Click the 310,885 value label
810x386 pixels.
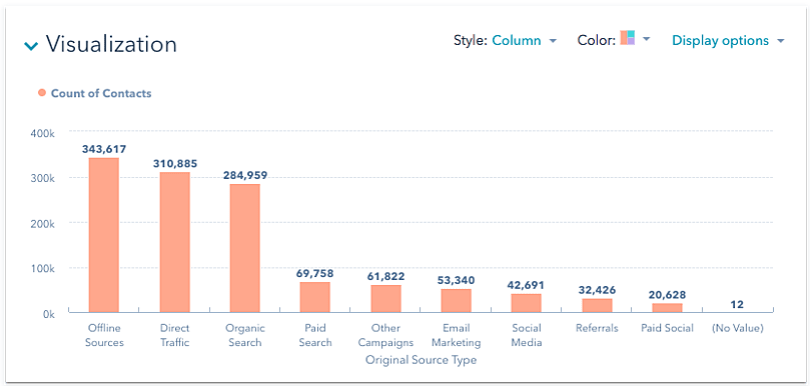click(x=175, y=163)
